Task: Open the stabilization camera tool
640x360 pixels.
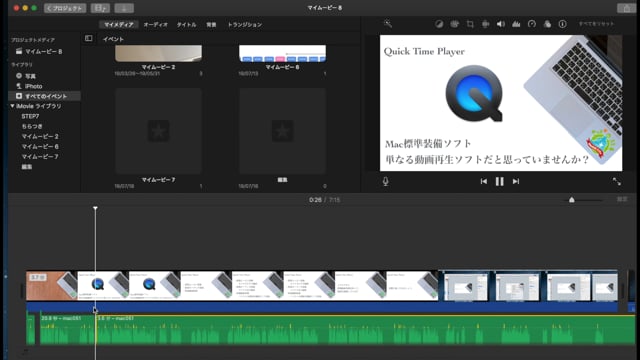Action: click(x=485, y=24)
